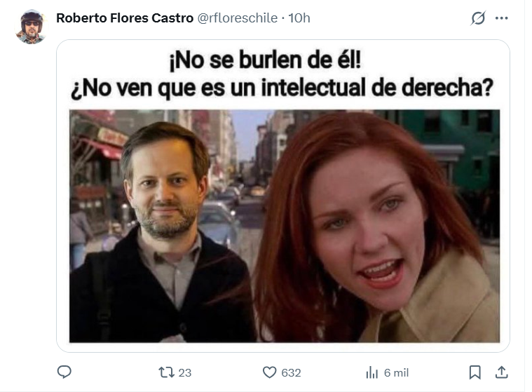532x392 pixels.
Task: Bookmark this post
Action: pos(475,372)
